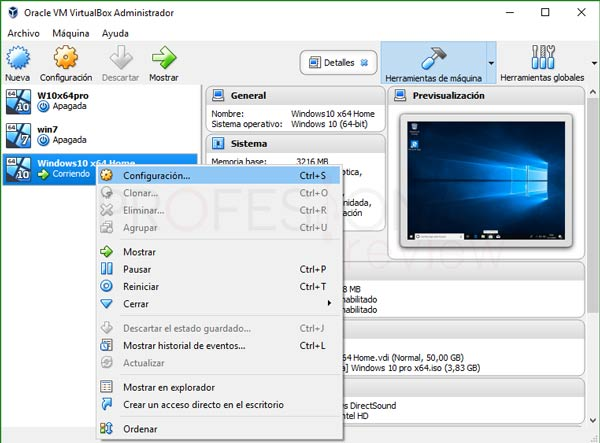Expand the Cerrar submenu arrow

329,303
